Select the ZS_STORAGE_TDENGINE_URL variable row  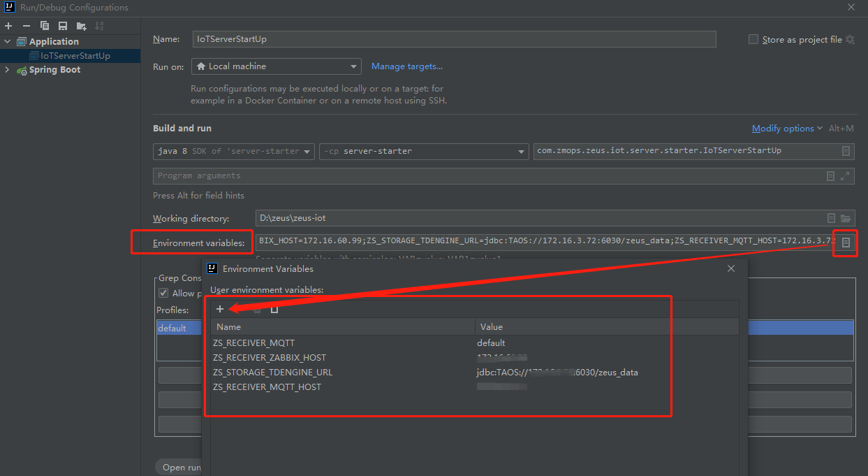475,373
